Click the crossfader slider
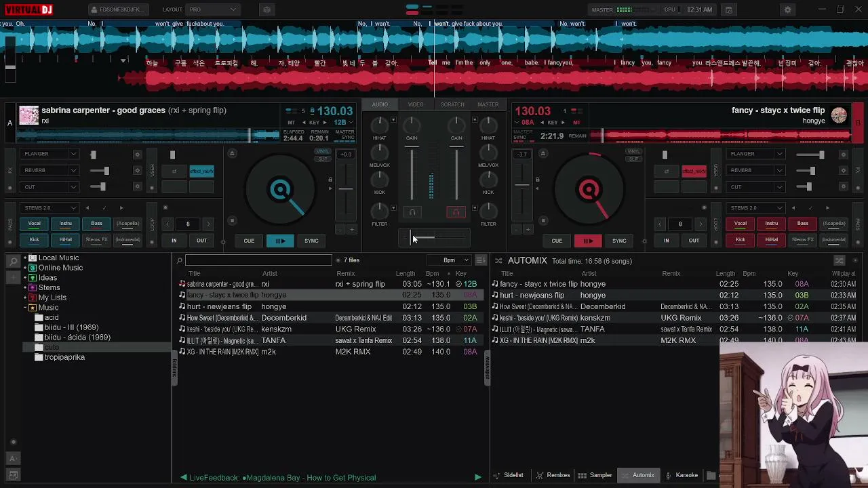This screenshot has height=488, width=868. 434,237
